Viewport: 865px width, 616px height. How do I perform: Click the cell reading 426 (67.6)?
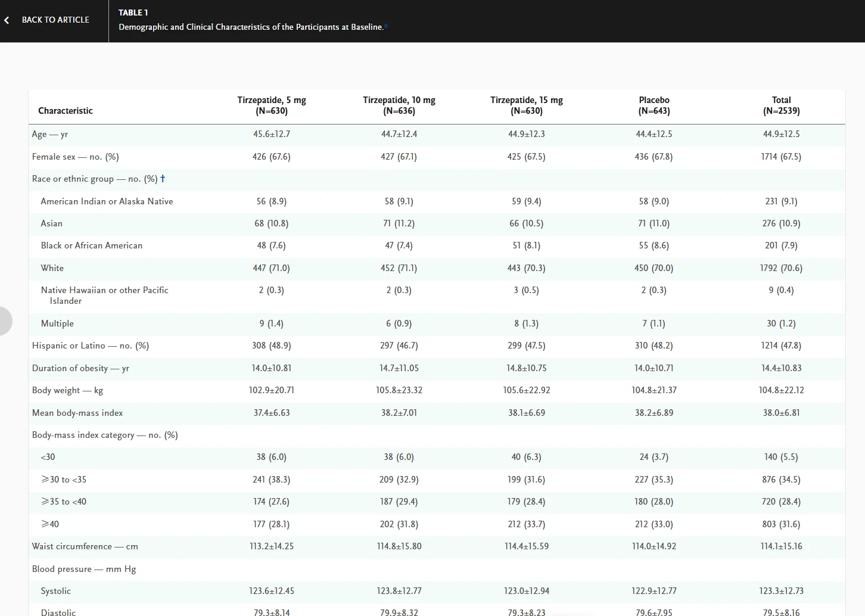click(x=272, y=157)
